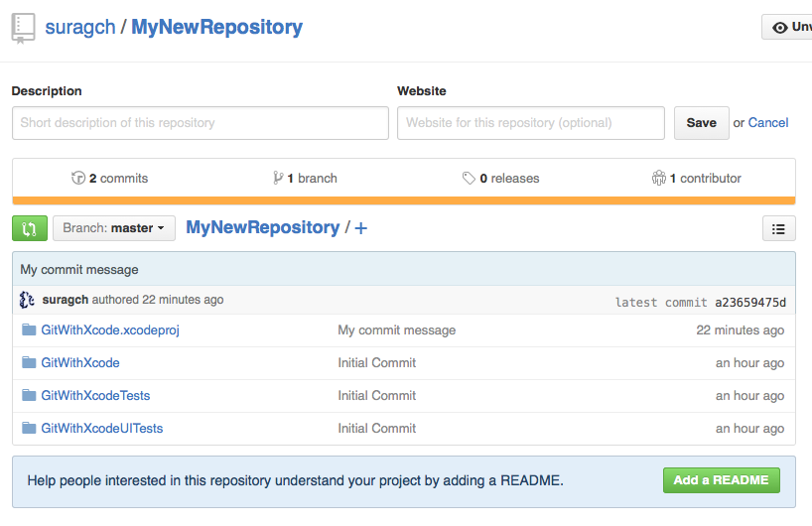
Task: Focus the Website input field
Action: (531, 123)
